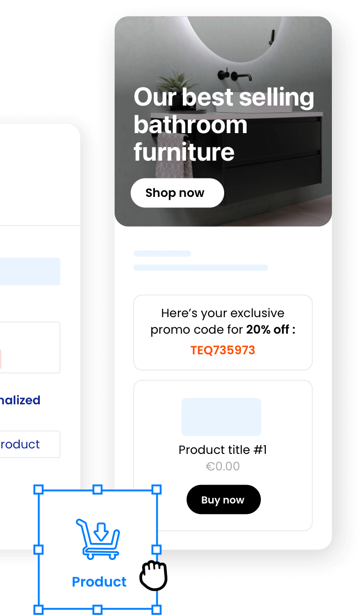Select top-center handle of Product block
Screen dimensions: 364x615
point(97,489)
